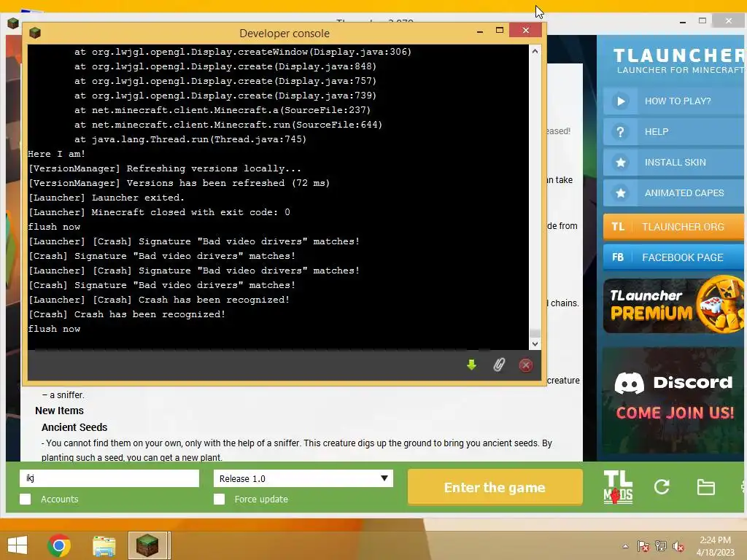Show hidden tray icons arrow
This screenshot has width=747, height=560.
[x=625, y=546]
